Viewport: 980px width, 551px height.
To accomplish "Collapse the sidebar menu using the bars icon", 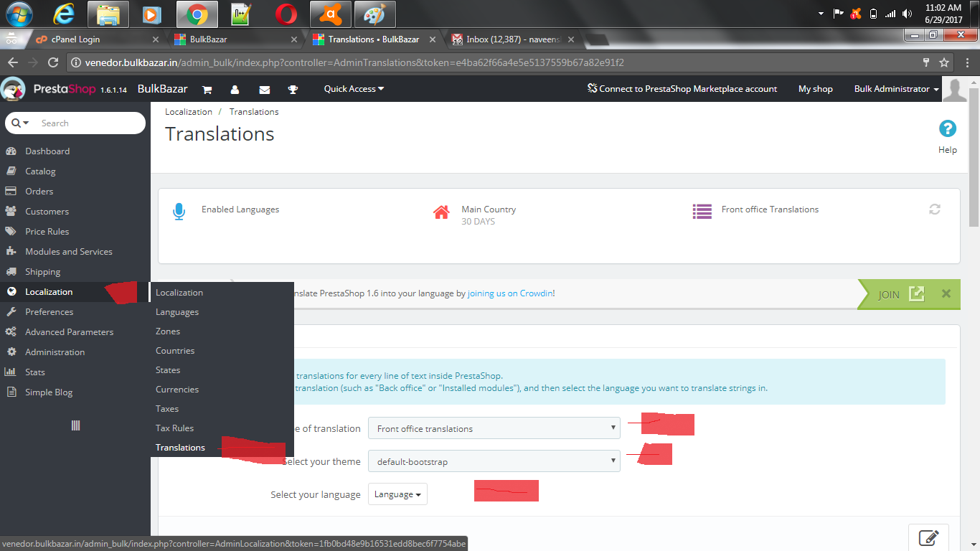I will point(75,425).
